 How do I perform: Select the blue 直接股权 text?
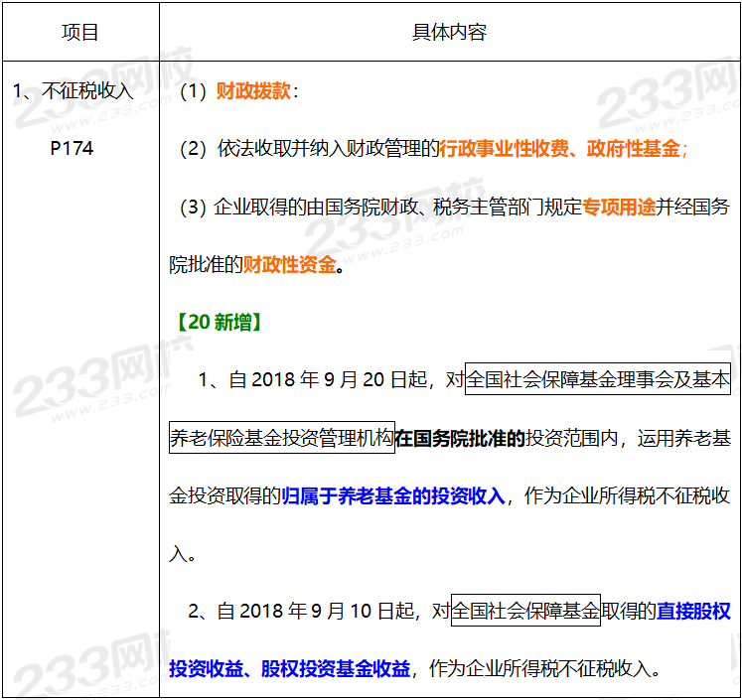click(693, 611)
